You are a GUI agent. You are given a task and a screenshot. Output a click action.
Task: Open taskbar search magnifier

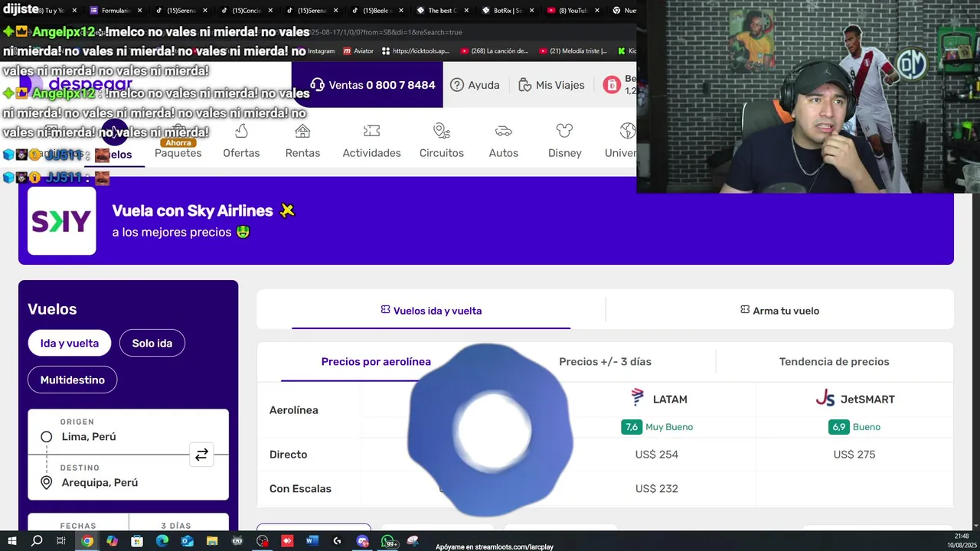(37, 541)
